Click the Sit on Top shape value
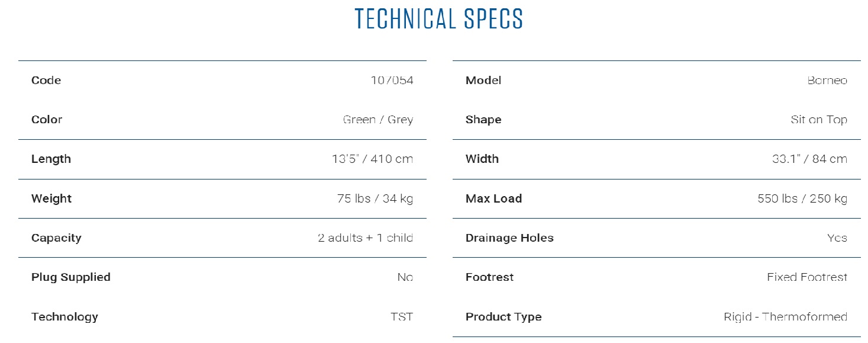The height and width of the screenshot is (343, 868). tap(819, 120)
